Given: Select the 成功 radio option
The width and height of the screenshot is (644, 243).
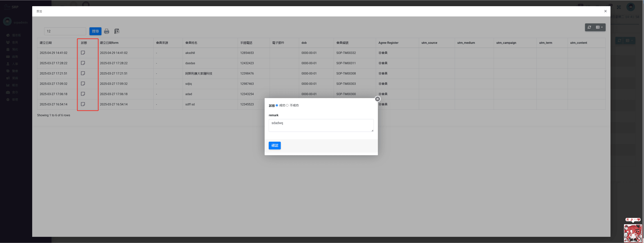Looking at the screenshot, I should 277,105.
